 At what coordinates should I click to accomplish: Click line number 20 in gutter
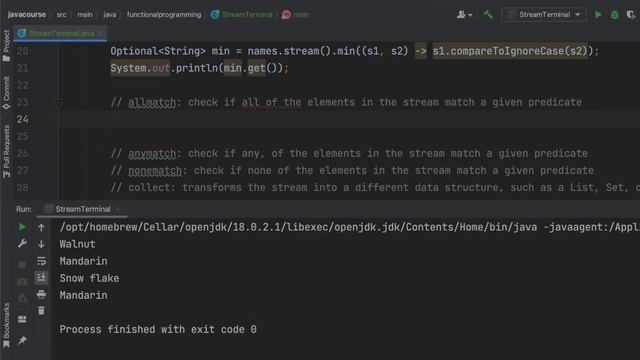point(22,51)
